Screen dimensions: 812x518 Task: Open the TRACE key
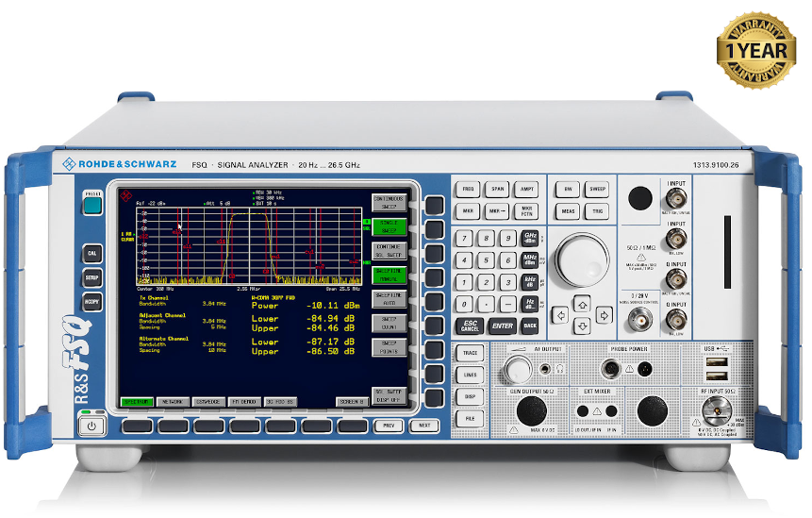(470, 353)
